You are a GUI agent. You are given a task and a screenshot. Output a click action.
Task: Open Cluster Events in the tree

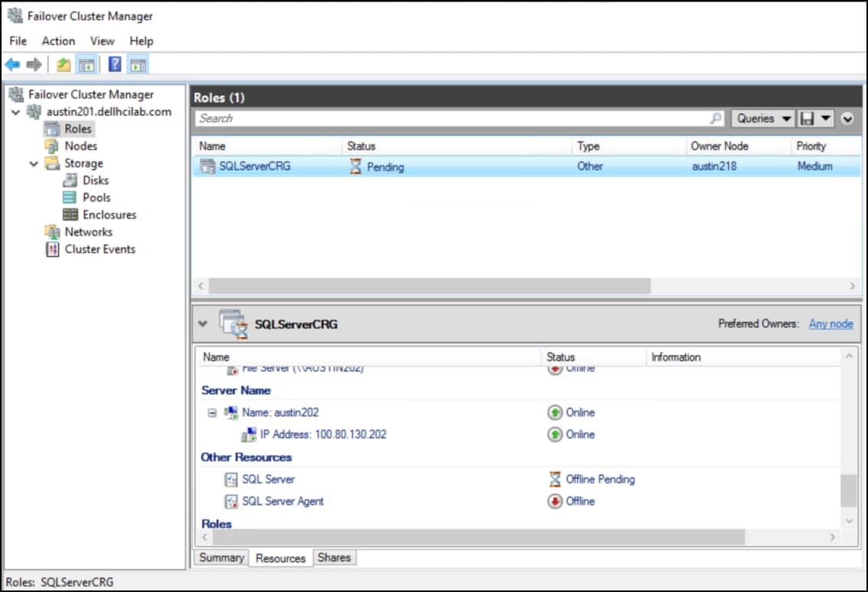click(x=100, y=249)
